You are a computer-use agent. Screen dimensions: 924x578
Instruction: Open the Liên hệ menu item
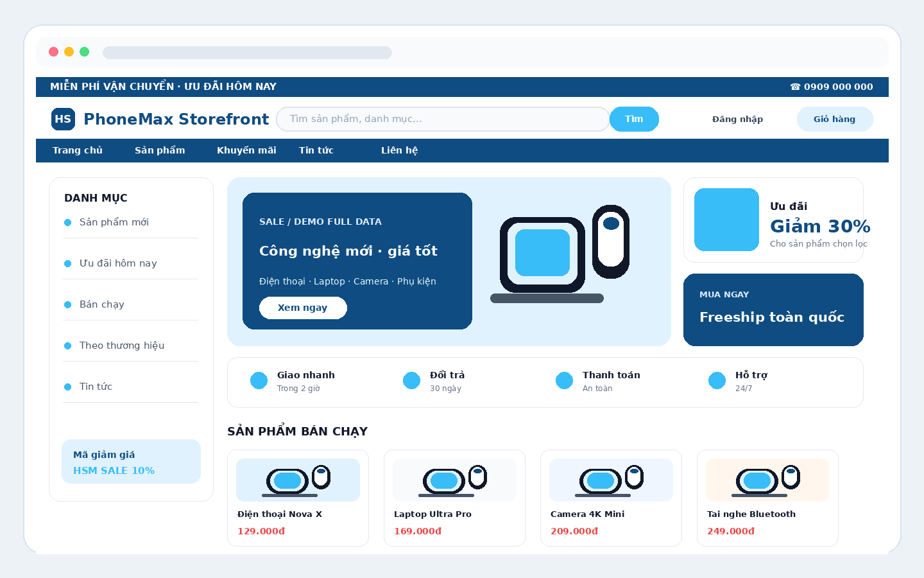[x=399, y=150]
